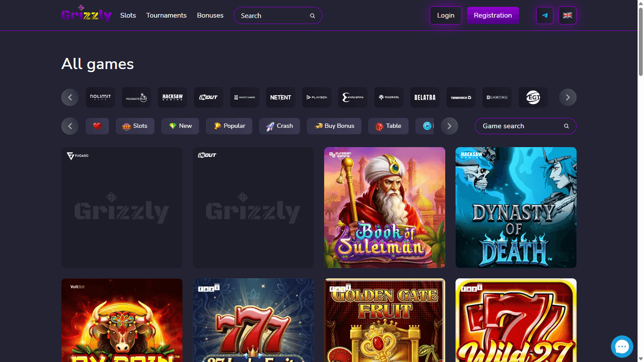The image size is (644, 362).
Task: Open Tournaments page
Action: pos(166,15)
